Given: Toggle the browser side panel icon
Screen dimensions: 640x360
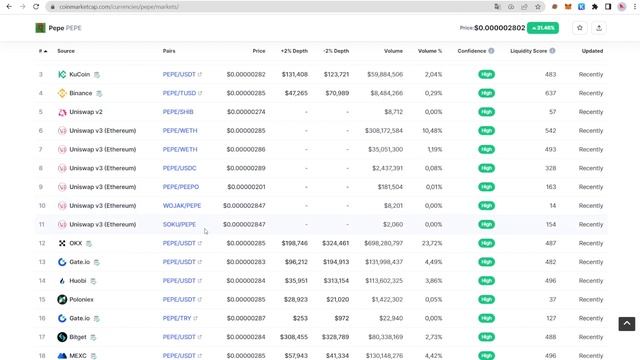Looking at the screenshot, I should (608, 7).
